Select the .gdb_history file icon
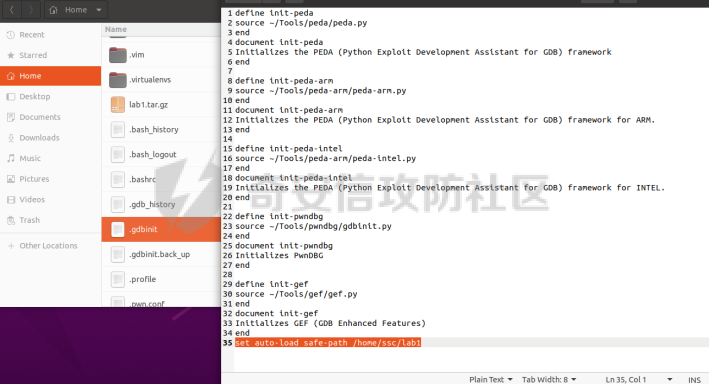Screen dimensions: 709x385 click(x=118, y=204)
